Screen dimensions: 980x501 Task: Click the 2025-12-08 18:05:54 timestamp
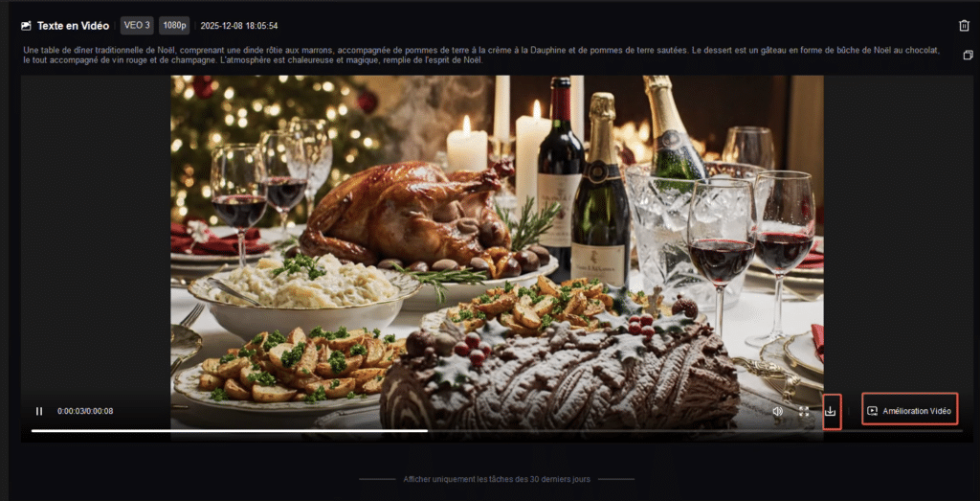pos(239,26)
